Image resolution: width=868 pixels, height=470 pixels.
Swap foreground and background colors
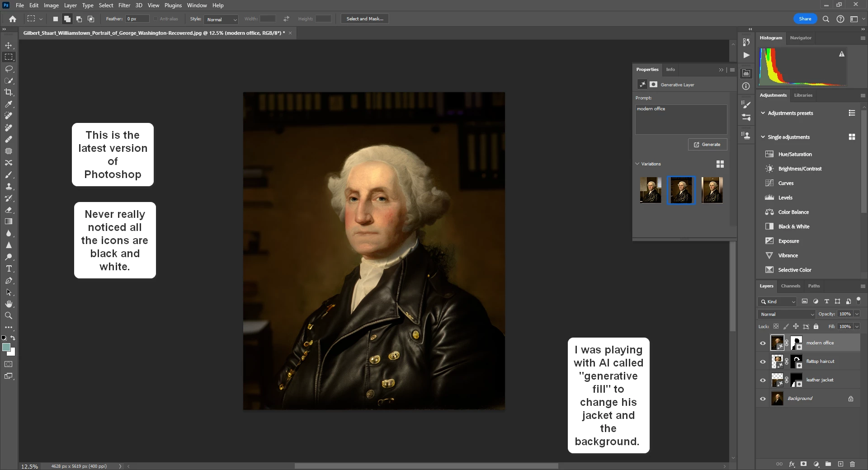[x=13, y=338]
